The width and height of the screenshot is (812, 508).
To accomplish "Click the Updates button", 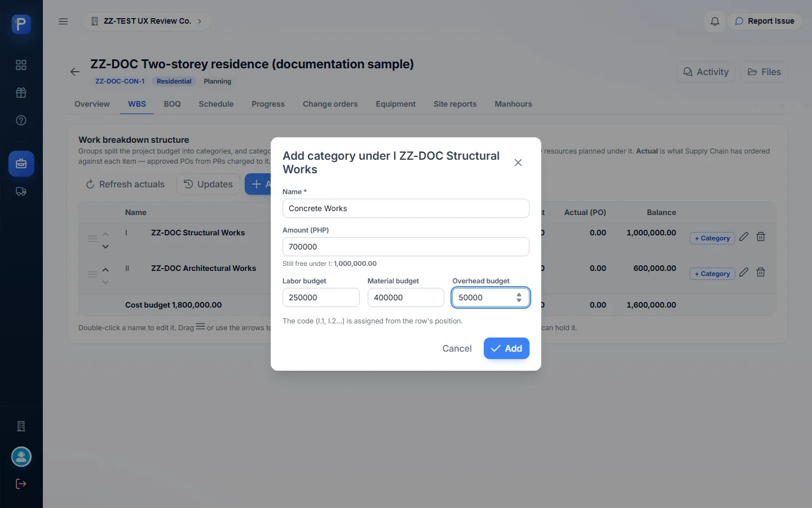I will pos(208,184).
